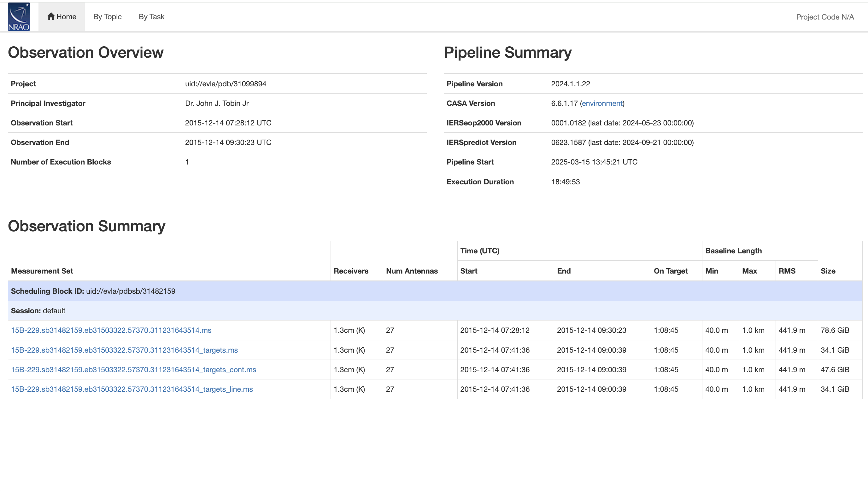
Task: Switch to the By Task tab
Action: click(x=151, y=17)
